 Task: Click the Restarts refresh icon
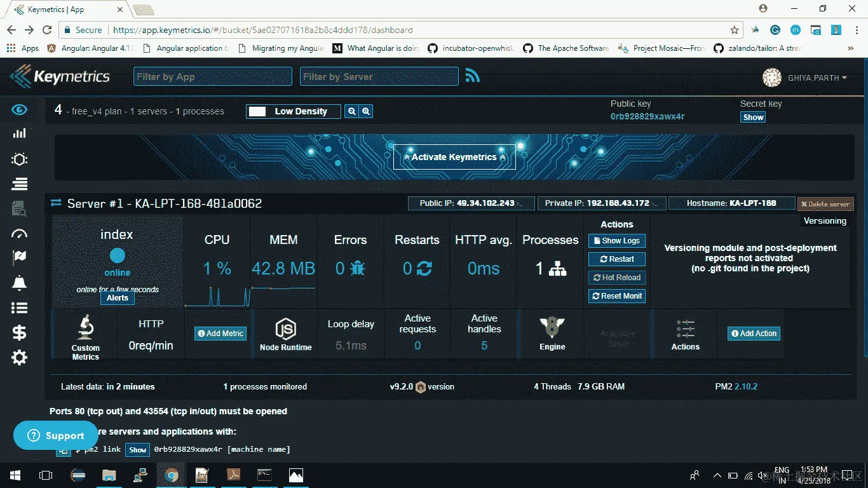coord(424,269)
